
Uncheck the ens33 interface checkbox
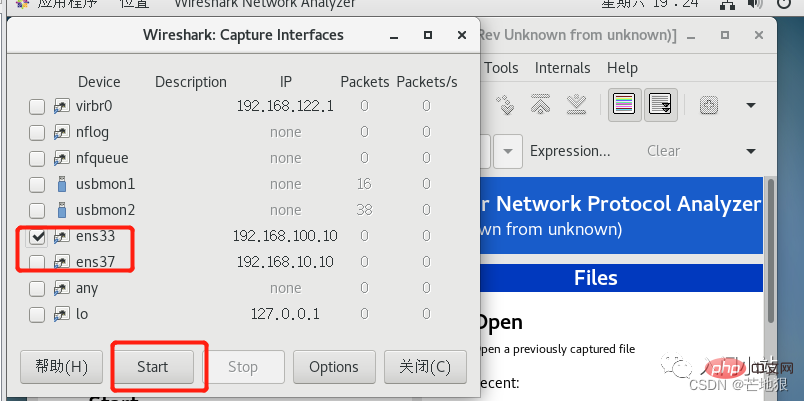point(37,236)
